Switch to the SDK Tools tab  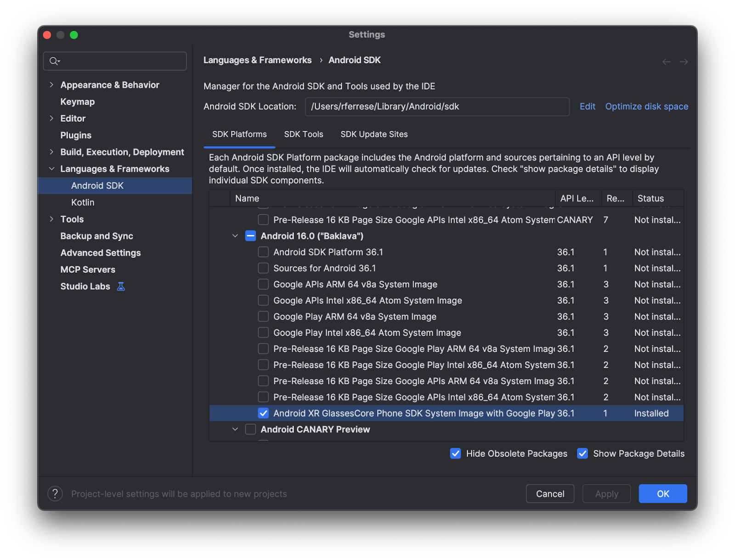coord(303,134)
